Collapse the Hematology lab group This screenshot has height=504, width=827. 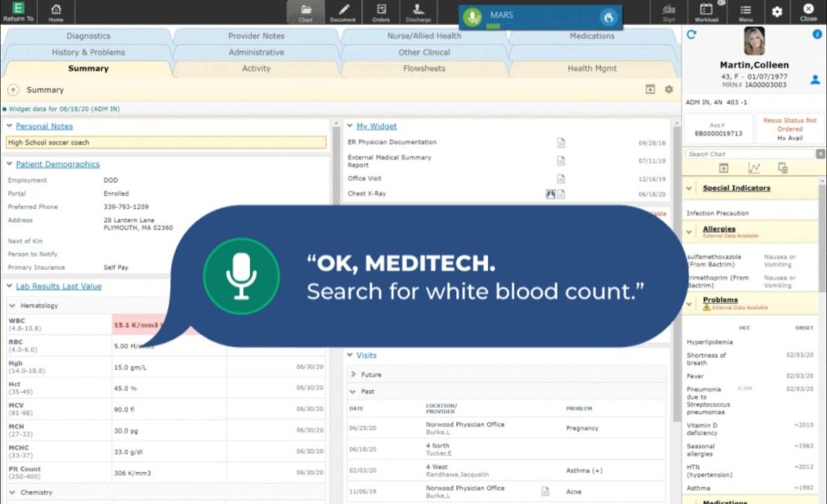(12, 306)
